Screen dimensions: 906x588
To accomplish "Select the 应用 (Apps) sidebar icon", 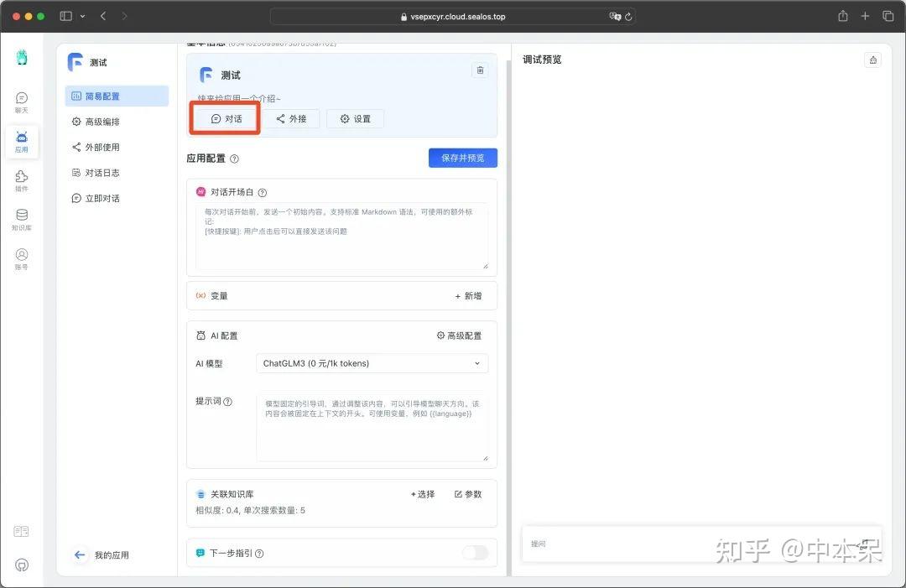I will point(21,138).
